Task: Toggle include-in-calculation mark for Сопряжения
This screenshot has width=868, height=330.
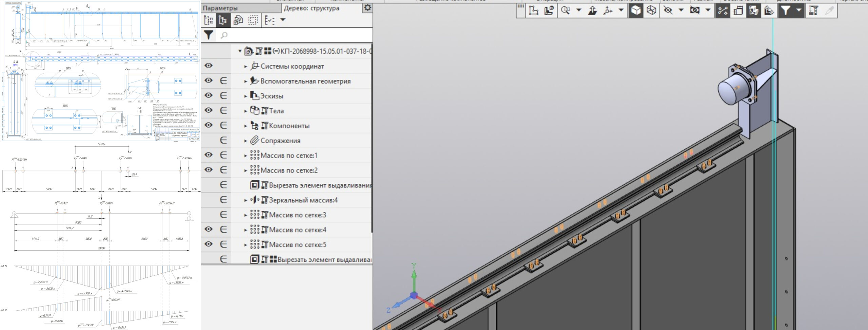Action: pos(223,140)
